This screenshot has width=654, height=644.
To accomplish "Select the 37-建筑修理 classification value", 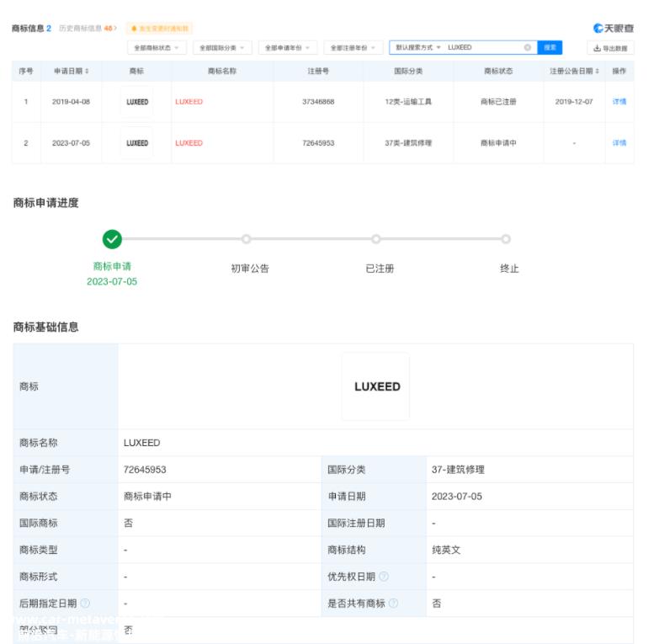I will point(458,470).
